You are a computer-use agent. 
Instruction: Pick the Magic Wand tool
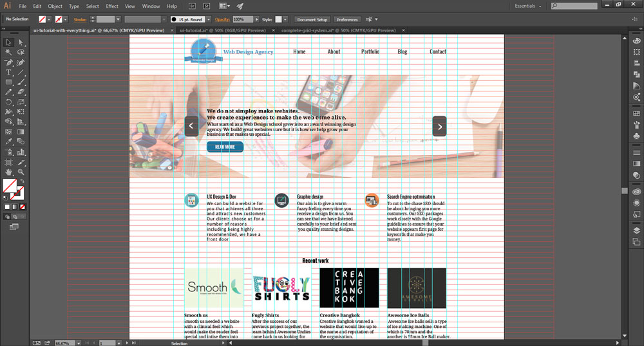9,52
